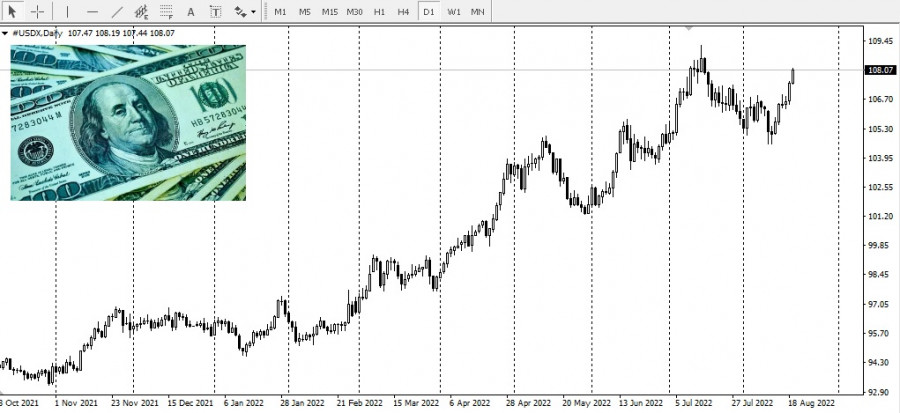Click the 5 Jul 2022 date label
Screen dimensions: 900x413
coord(694,403)
